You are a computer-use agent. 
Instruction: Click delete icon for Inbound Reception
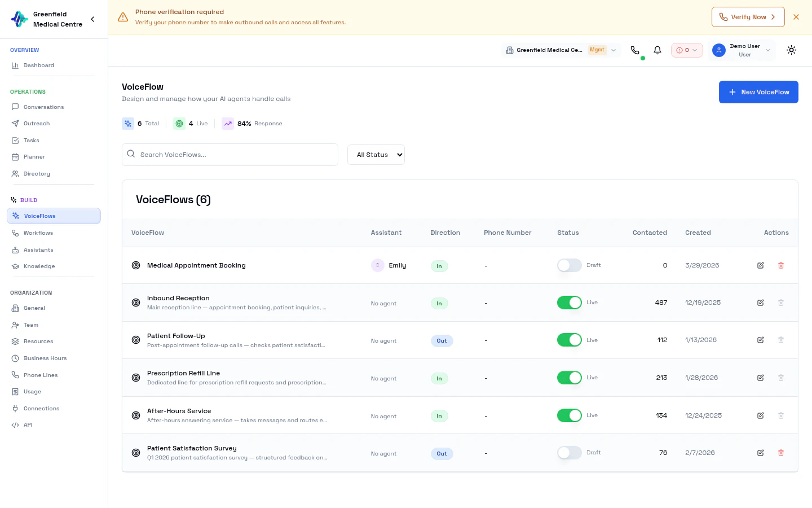click(781, 303)
